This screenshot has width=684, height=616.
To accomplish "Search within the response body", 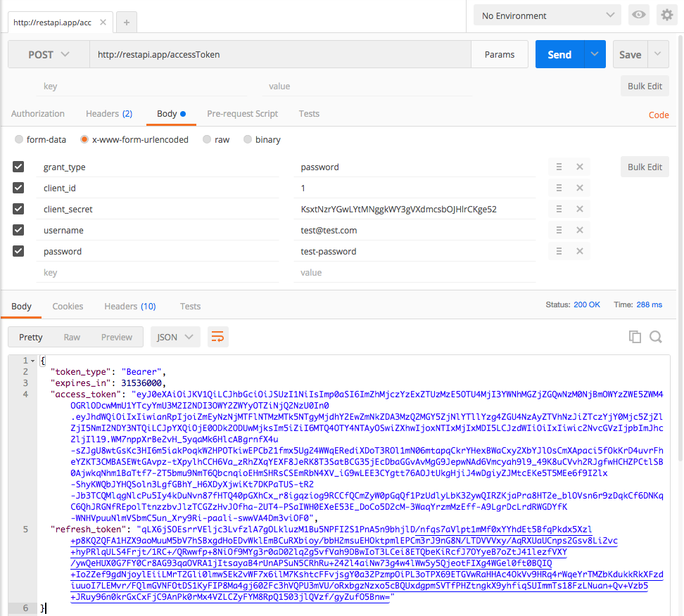I will (x=656, y=337).
